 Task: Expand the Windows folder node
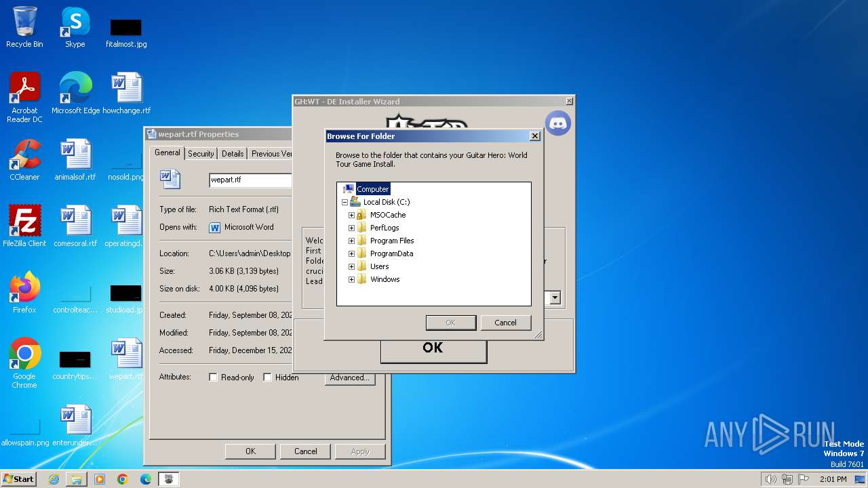[351, 279]
